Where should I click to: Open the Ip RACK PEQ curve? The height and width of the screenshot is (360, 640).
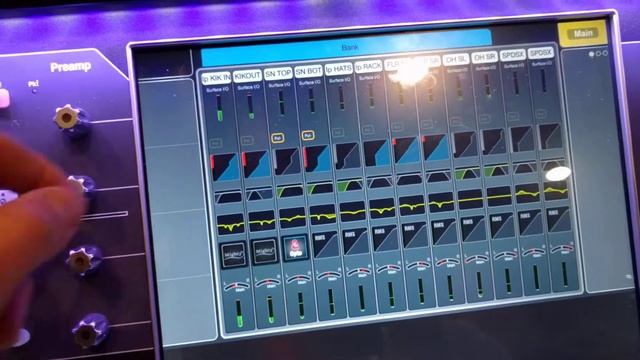382,208
